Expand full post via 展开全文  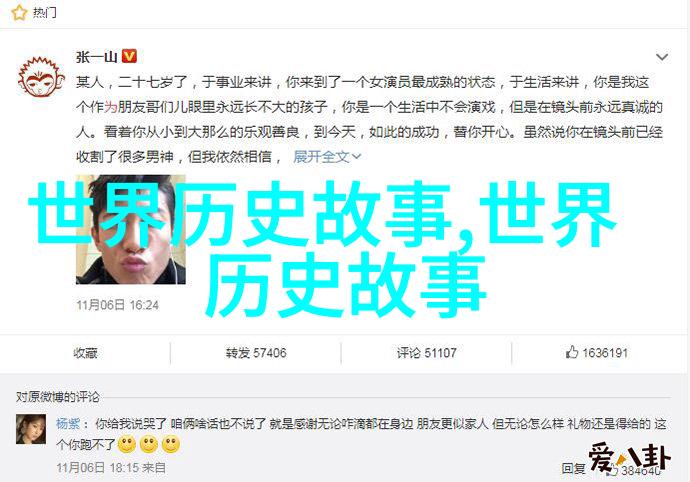pyautogui.click(x=327, y=156)
